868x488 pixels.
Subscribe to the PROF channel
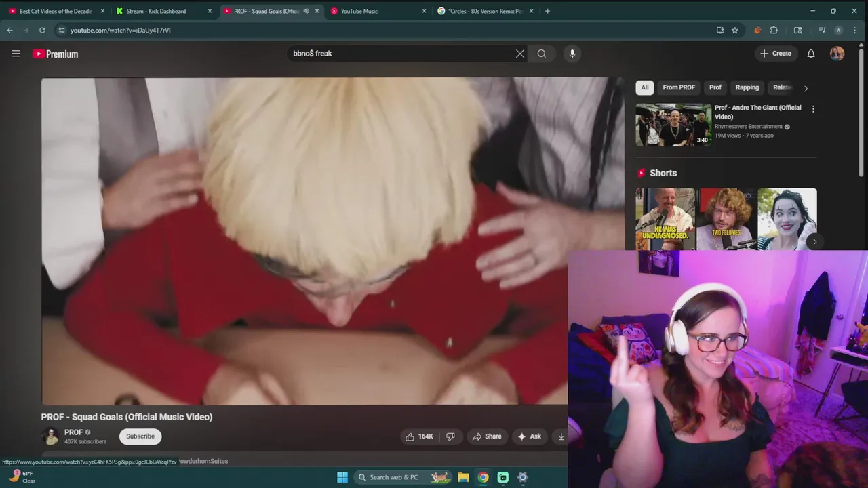pos(140,436)
